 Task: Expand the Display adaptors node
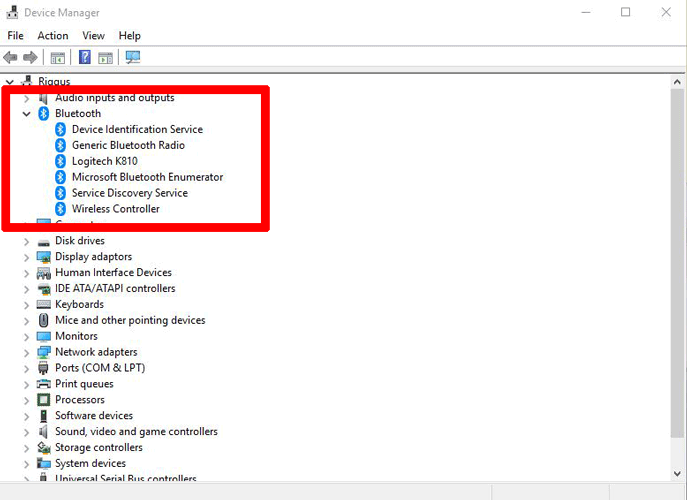(27, 258)
